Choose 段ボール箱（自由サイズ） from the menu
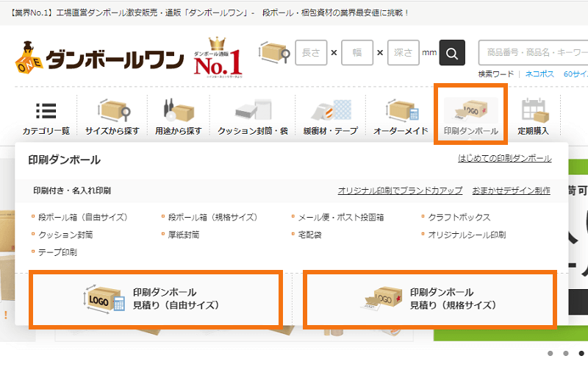588x367 pixels. (x=82, y=217)
